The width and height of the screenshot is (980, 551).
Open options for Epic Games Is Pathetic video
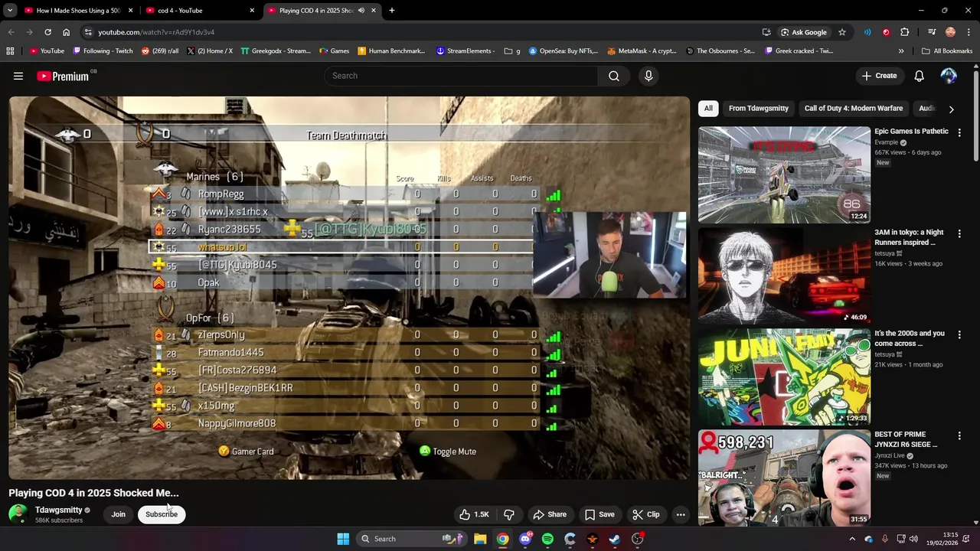pyautogui.click(x=959, y=132)
